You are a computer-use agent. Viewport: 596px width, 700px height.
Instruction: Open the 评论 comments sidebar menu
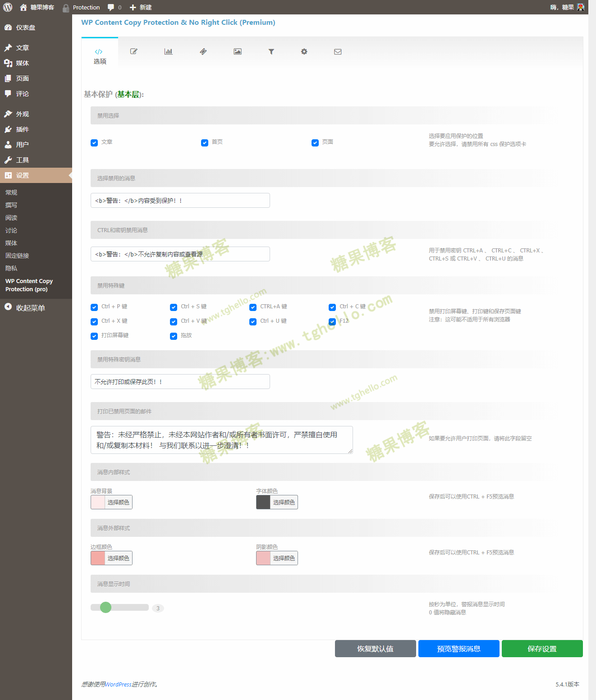(x=36, y=94)
